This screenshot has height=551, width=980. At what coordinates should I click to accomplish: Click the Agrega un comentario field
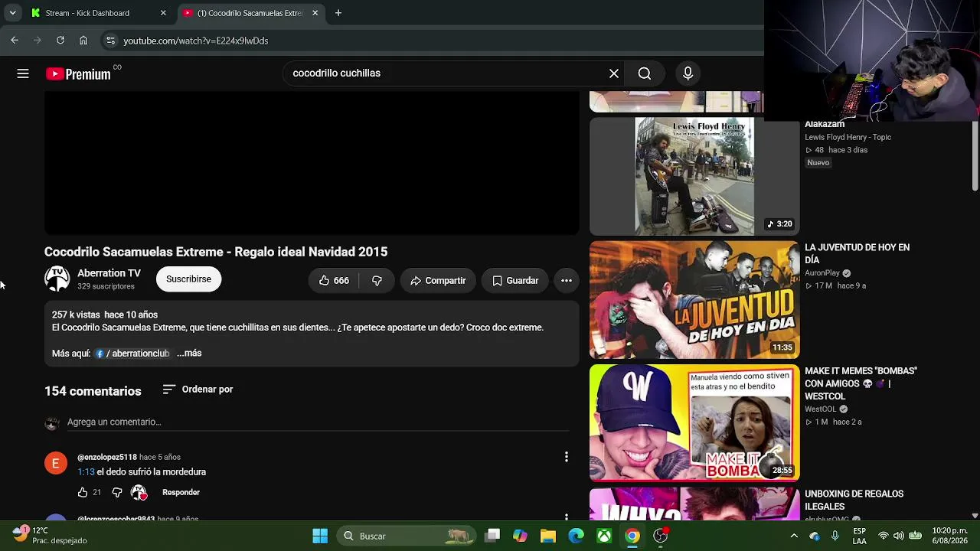point(318,422)
